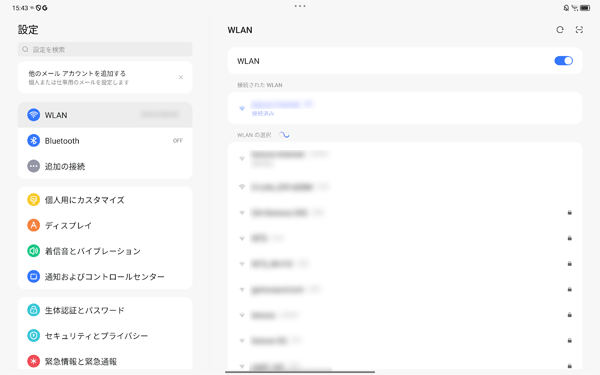The height and width of the screenshot is (375, 600).
Task: Select the WLAN label in sidebar
Action: point(56,115)
